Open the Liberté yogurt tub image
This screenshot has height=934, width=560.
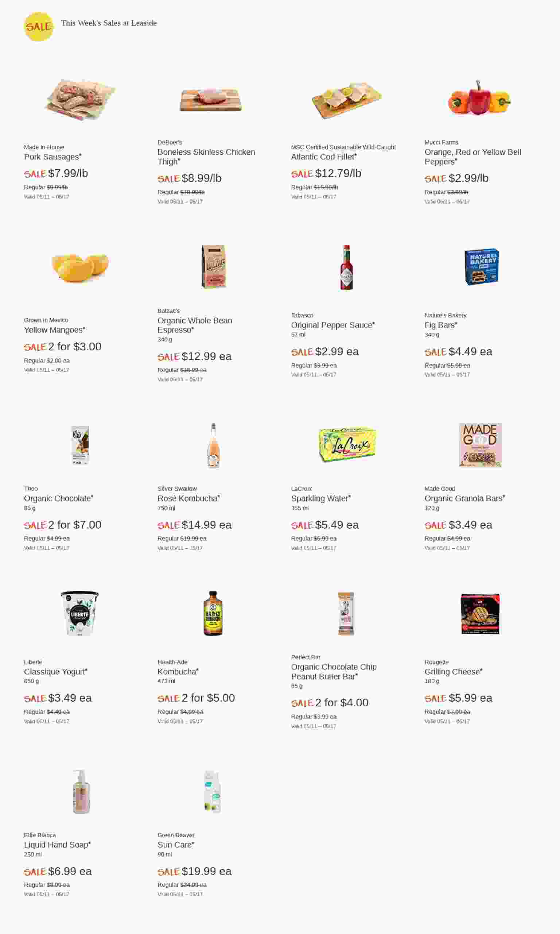(x=79, y=613)
